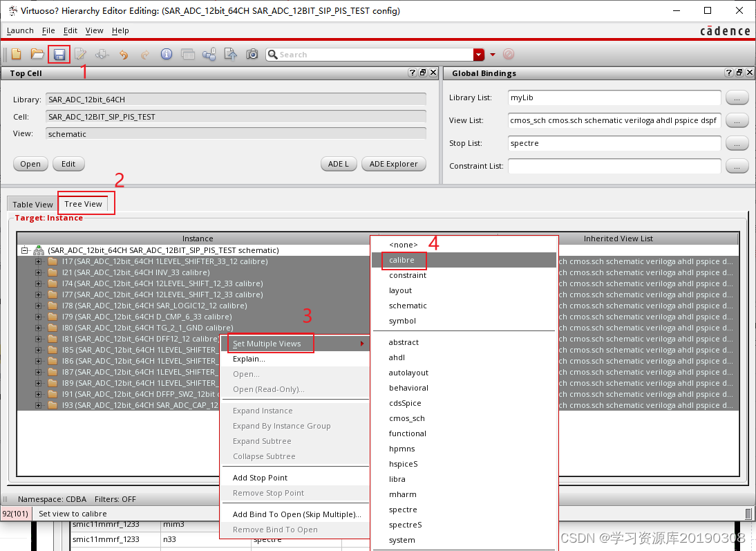Switch to the Table View tab
756x551 pixels.
click(x=32, y=204)
